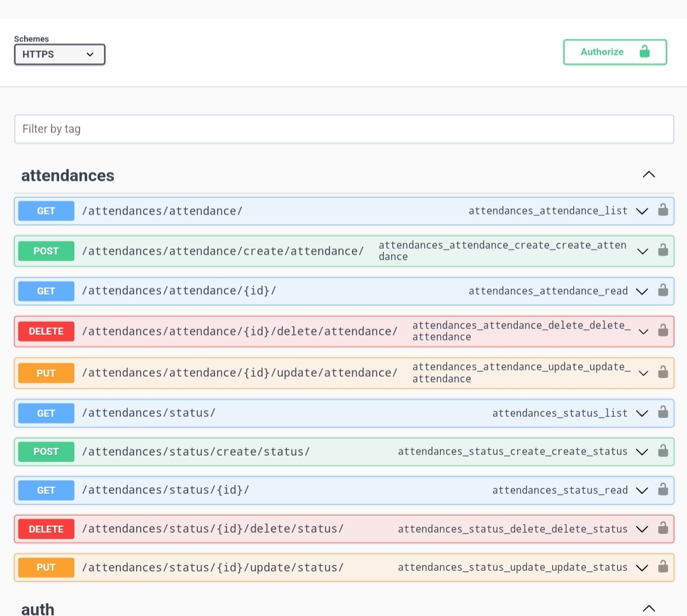Click lock icon on attendances_attendance_read row
Viewport: 687px width, 616px height.
[663, 291]
